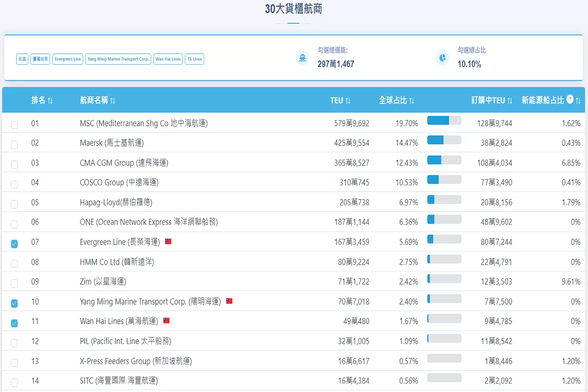Check the box for X-Press Feeders Group row
The image size is (588, 392).
[14, 363]
